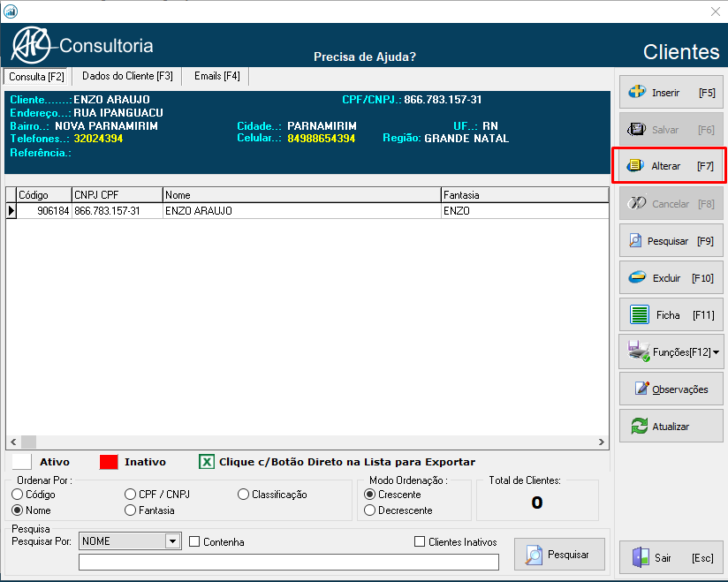Image resolution: width=728 pixels, height=582 pixels.
Task: Click the Observações pencil icon
Action: (641, 388)
